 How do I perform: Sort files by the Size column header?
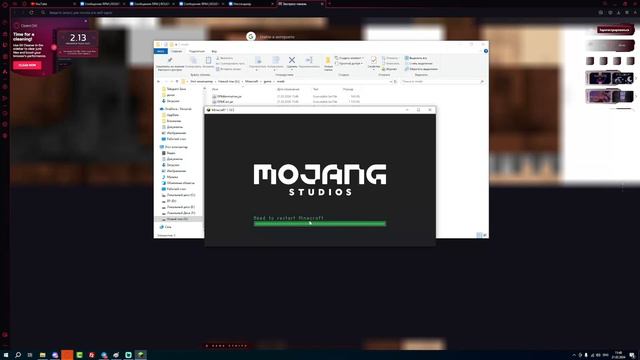348,89
